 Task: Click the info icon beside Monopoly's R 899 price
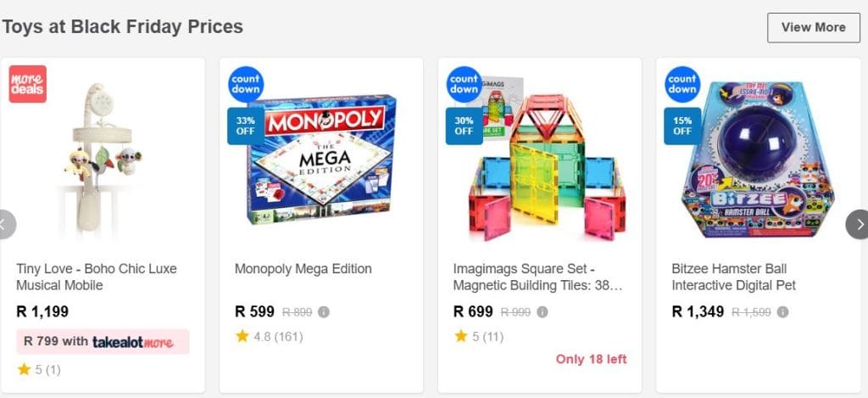324,312
